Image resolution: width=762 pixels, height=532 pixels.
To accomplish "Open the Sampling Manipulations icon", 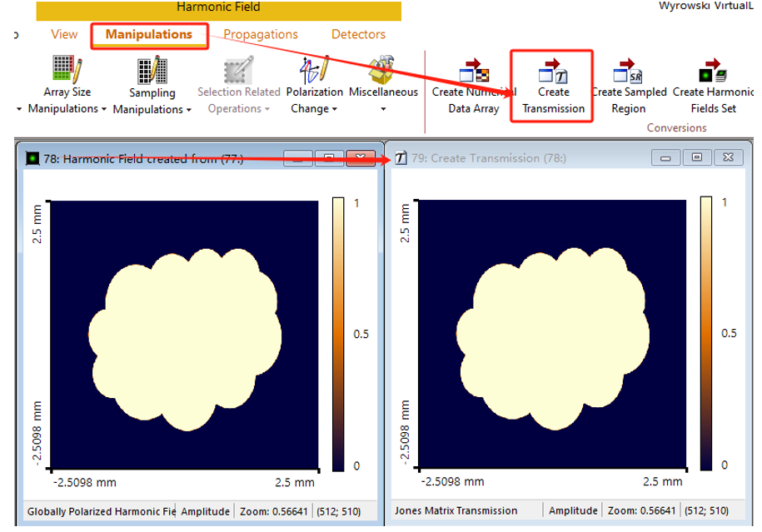I will tap(152, 69).
